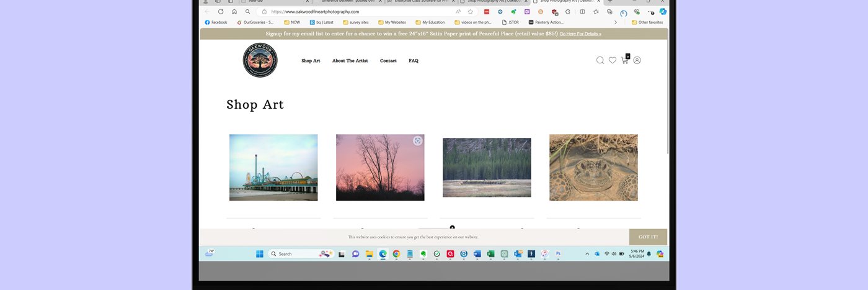Open browser settings and more menu
The image size is (868, 290).
650,11
